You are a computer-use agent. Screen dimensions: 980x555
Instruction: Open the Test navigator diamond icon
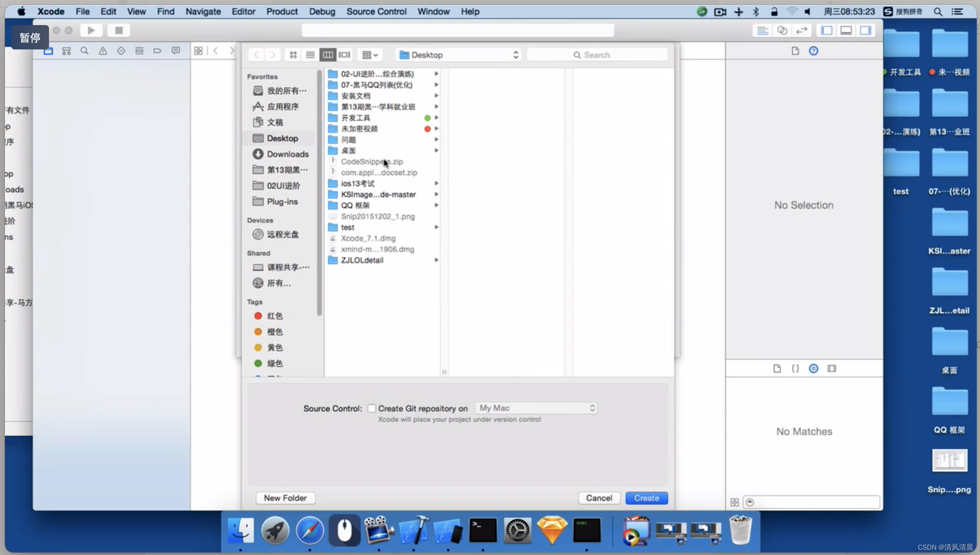[121, 51]
